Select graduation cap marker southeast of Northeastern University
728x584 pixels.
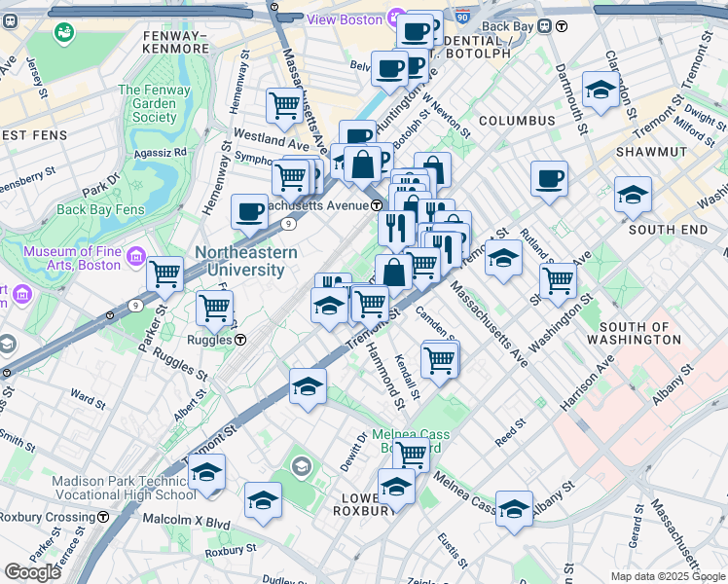click(329, 306)
